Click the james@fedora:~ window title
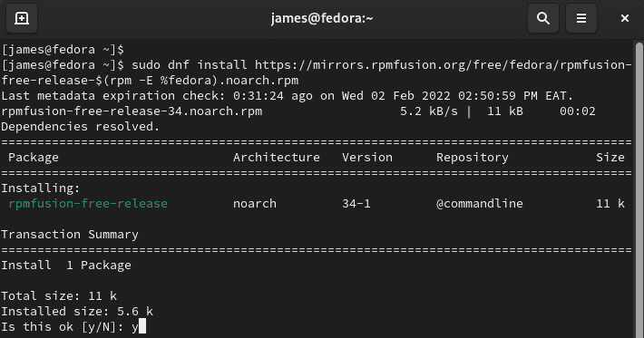Image resolution: width=644 pixels, height=338 pixels. (322, 18)
